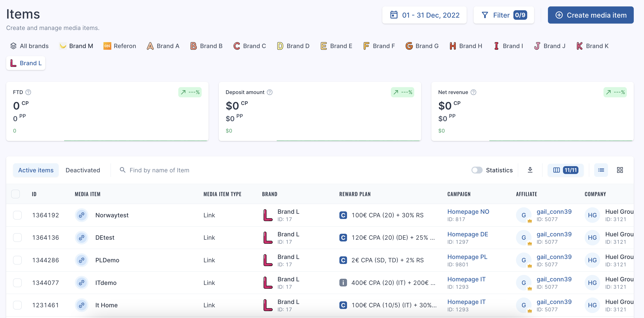Click the search magnifier icon

pyautogui.click(x=123, y=170)
